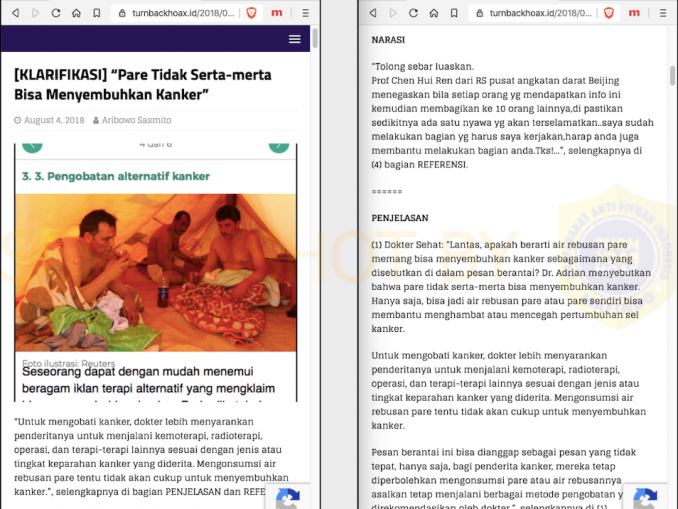The height and width of the screenshot is (509, 678).
Task: Click the red 'm' extension icon in left browser
Action: tap(277, 13)
